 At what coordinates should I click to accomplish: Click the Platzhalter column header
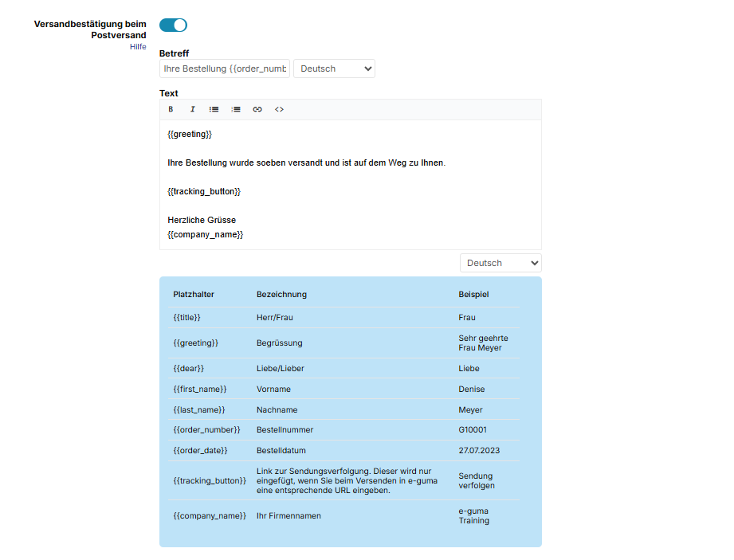click(194, 294)
